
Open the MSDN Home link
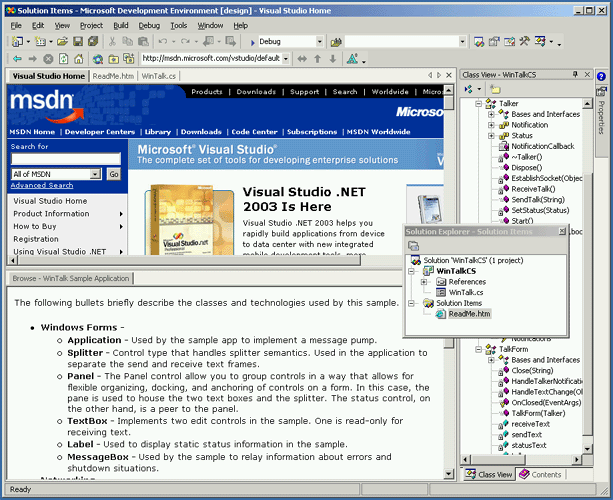(x=32, y=132)
